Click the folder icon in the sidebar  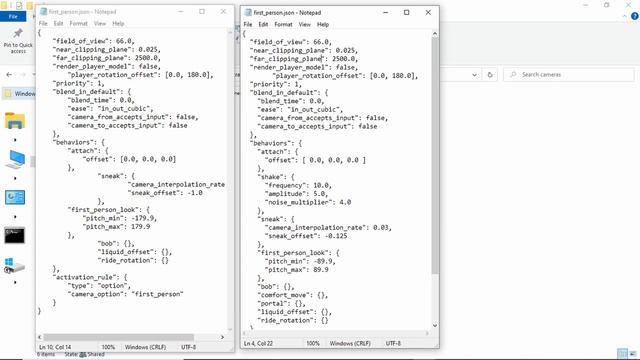point(15,121)
